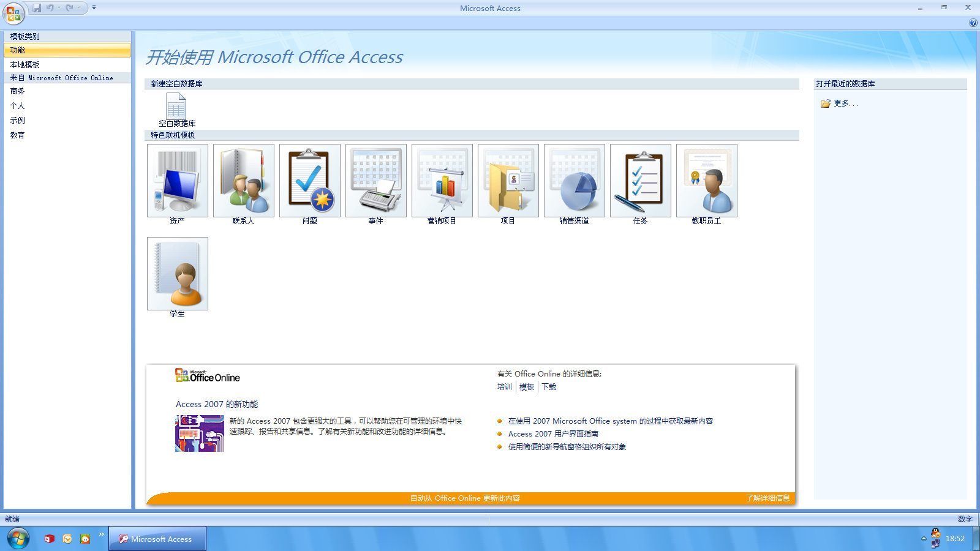Click the QQ penguin tray icon
Screen dimensions: 980x551
935,533
